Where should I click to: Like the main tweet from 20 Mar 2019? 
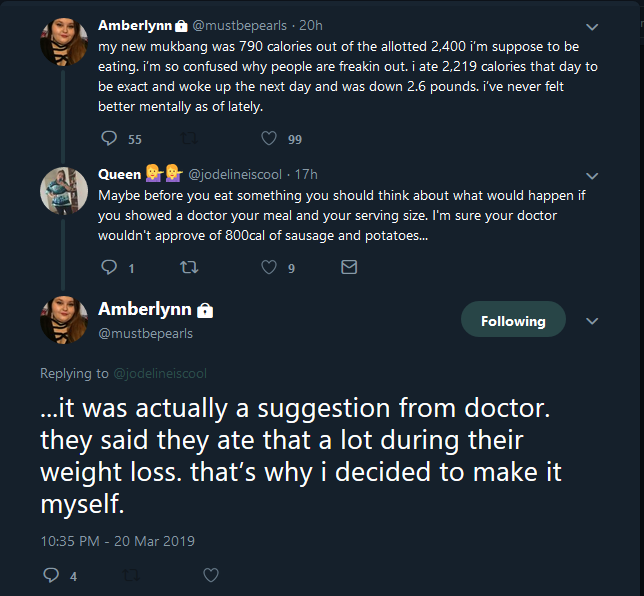point(211,575)
